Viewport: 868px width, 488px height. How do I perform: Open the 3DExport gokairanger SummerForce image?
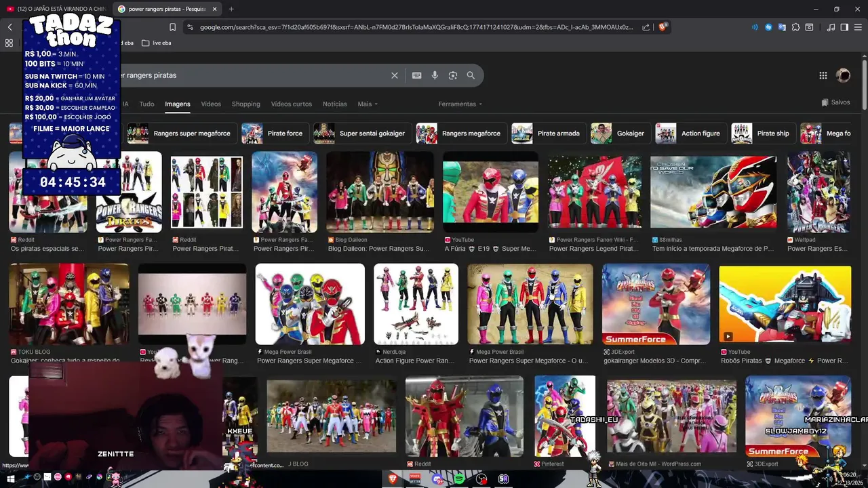(x=656, y=304)
